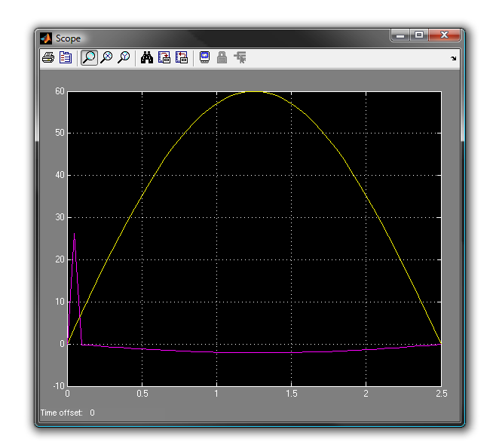493x448 pixels.
Task: Click the Time offset label
Action: pyautogui.click(x=61, y=413)
